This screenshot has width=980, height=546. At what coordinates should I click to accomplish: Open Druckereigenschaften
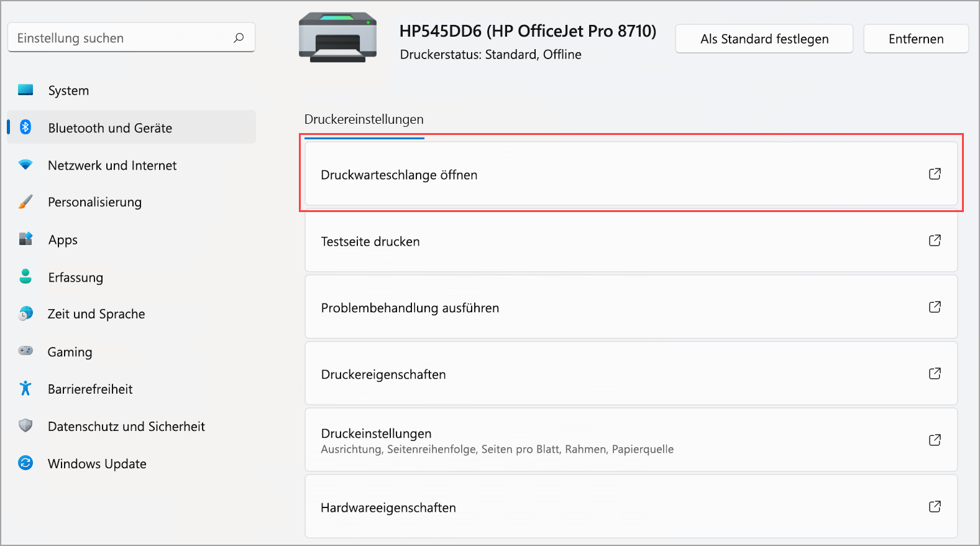pos(631,374)
